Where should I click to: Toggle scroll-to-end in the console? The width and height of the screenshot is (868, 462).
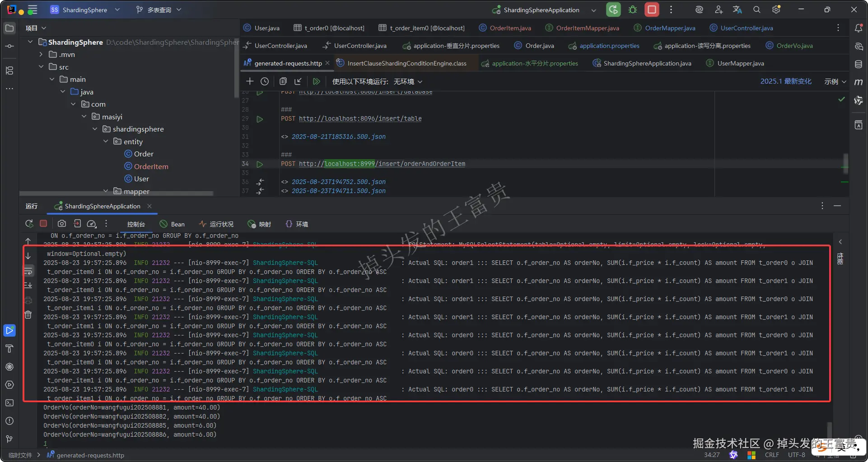click(x=28, y=285)
